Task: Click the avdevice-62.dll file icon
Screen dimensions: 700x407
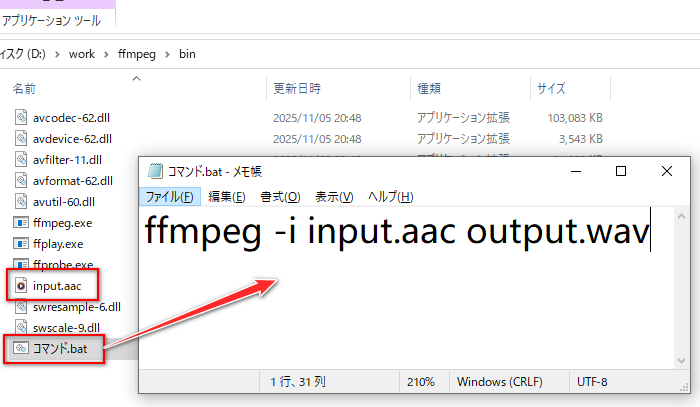Action: [21, 138]
